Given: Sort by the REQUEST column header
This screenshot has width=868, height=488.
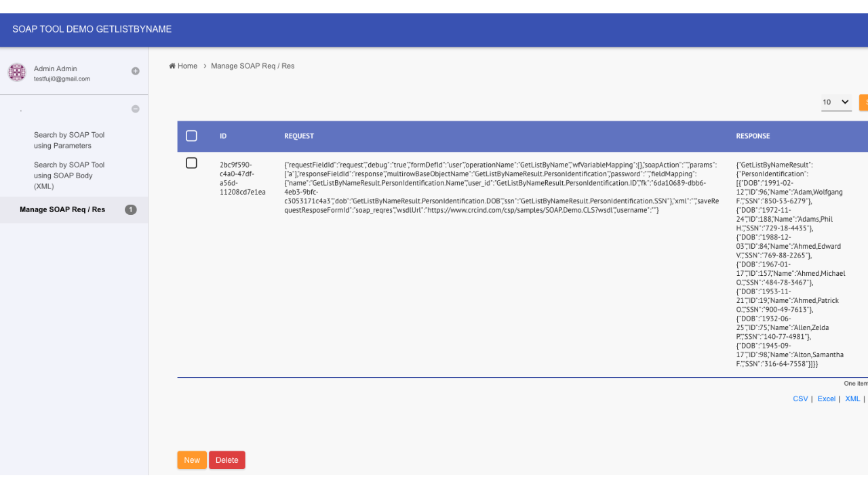Looking at the screenshot, I should pyautogui.click(x=299, y=136).
